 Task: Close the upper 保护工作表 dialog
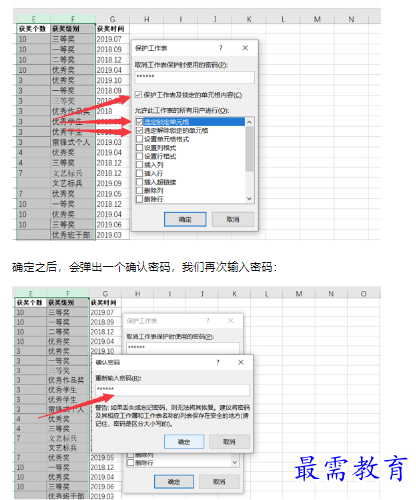245,48
